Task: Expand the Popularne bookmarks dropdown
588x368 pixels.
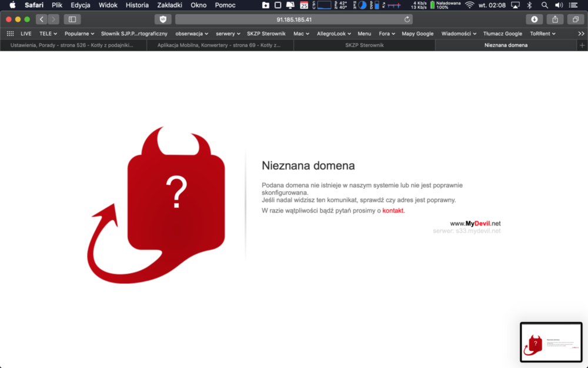Action: click(x=79, y=34)
